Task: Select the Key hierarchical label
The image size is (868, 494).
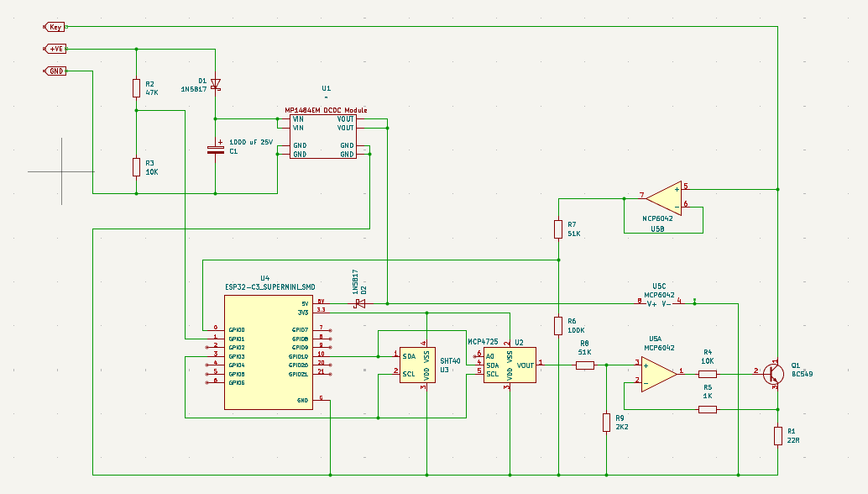Action: [55, 27]
